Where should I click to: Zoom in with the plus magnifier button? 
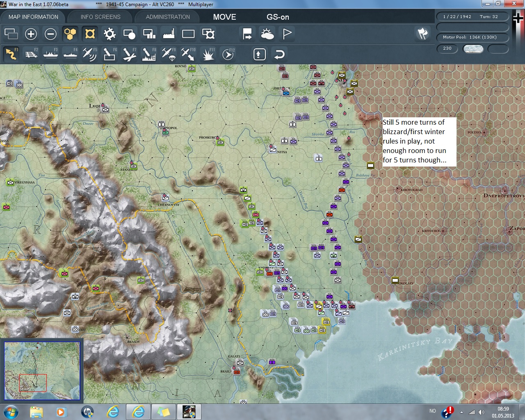click(x=31, y=34)
